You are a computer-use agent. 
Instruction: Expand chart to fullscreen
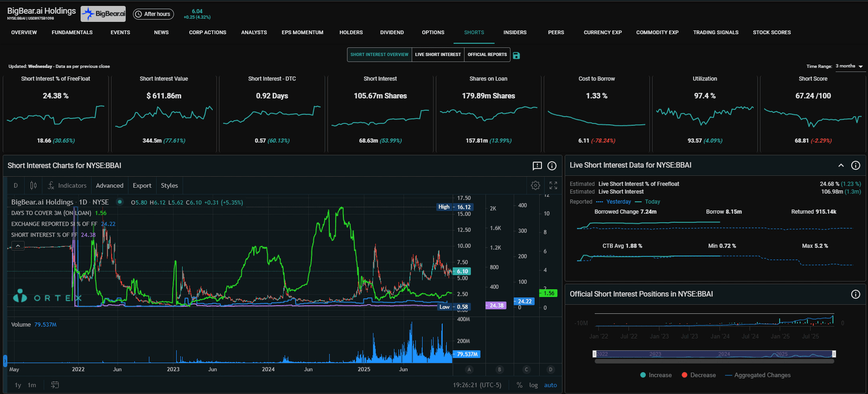tap(553, 186)
